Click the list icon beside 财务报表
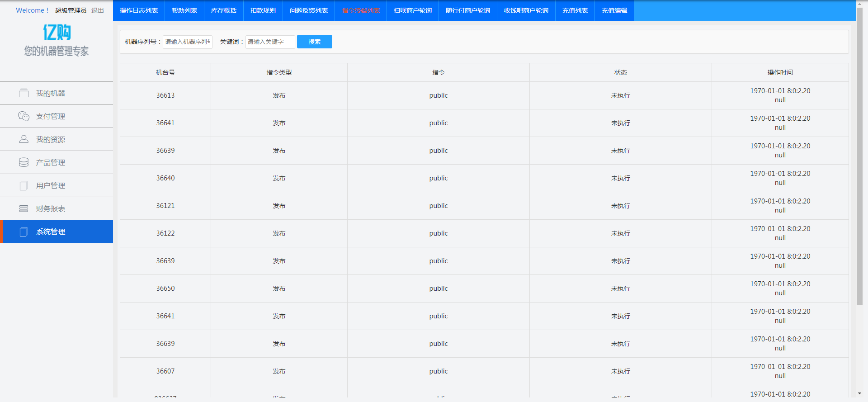 24,208
